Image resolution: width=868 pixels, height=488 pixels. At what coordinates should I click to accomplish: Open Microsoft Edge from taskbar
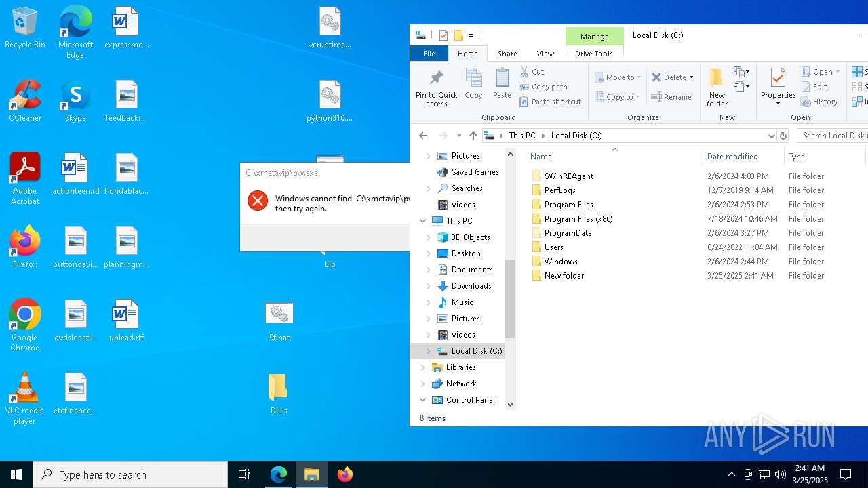tap(279, 474)
